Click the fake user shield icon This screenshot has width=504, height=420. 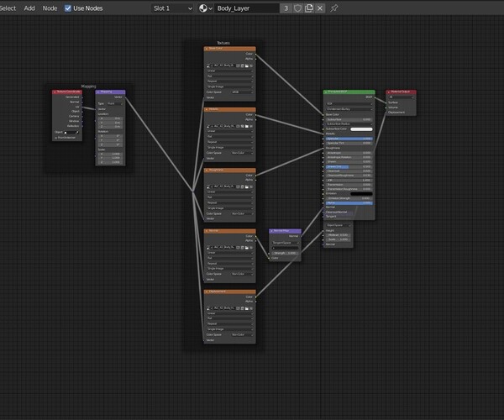[x=297, y=8]
